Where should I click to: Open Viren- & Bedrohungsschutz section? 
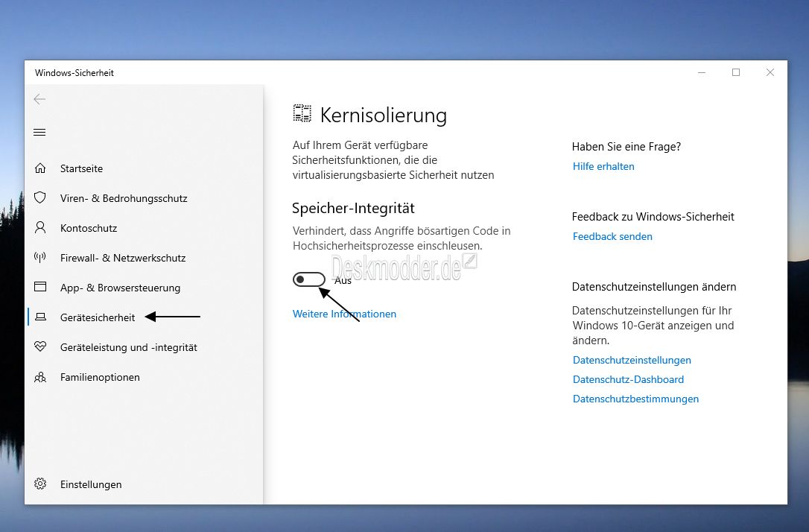[124, 199]
